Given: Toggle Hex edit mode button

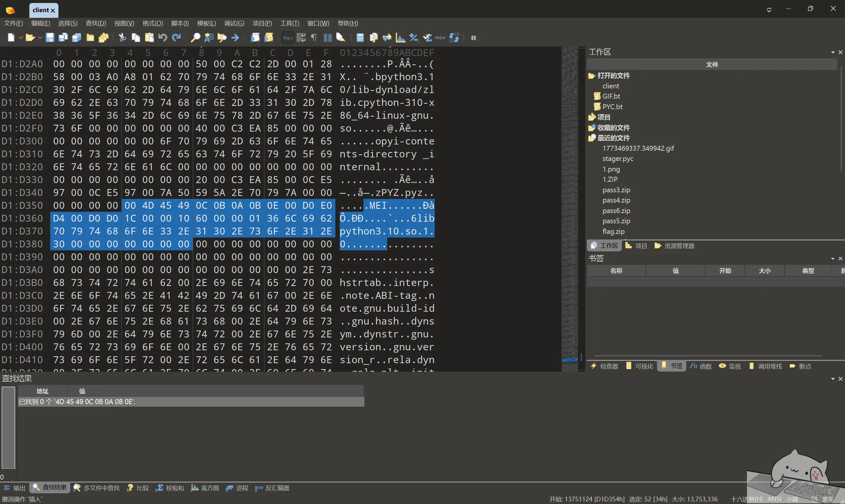Looking at the screenshot, I should point(288,38).
